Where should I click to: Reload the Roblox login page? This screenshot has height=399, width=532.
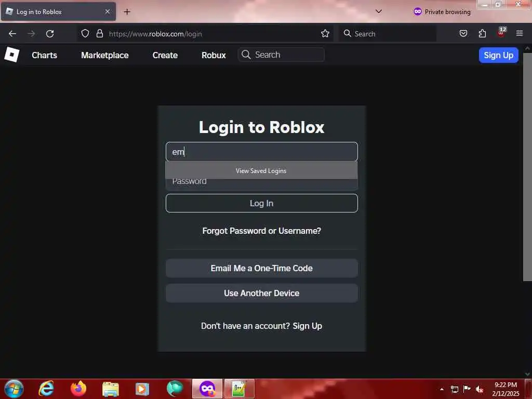pos(50,34)
